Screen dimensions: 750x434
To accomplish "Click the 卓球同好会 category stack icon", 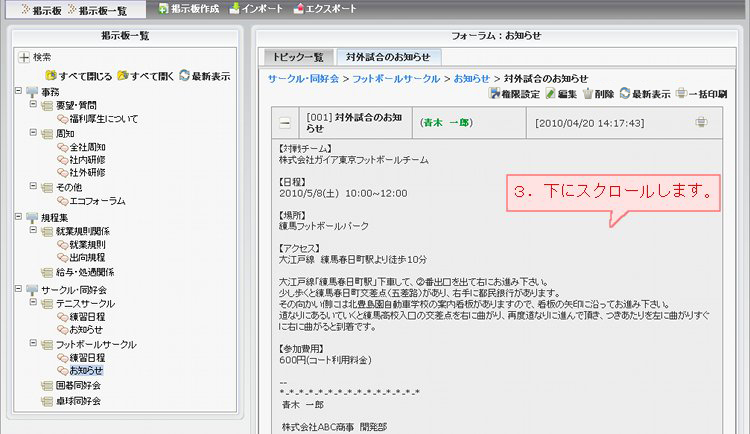I will pos(47,401).
